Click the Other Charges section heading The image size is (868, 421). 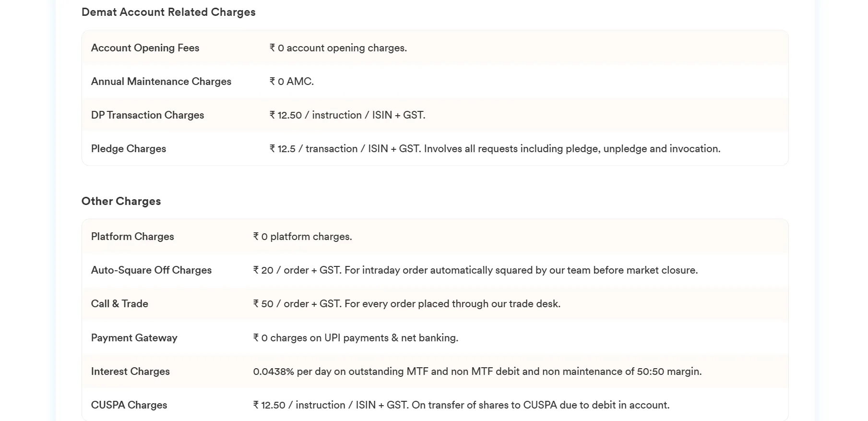click(x=121, y=201)
